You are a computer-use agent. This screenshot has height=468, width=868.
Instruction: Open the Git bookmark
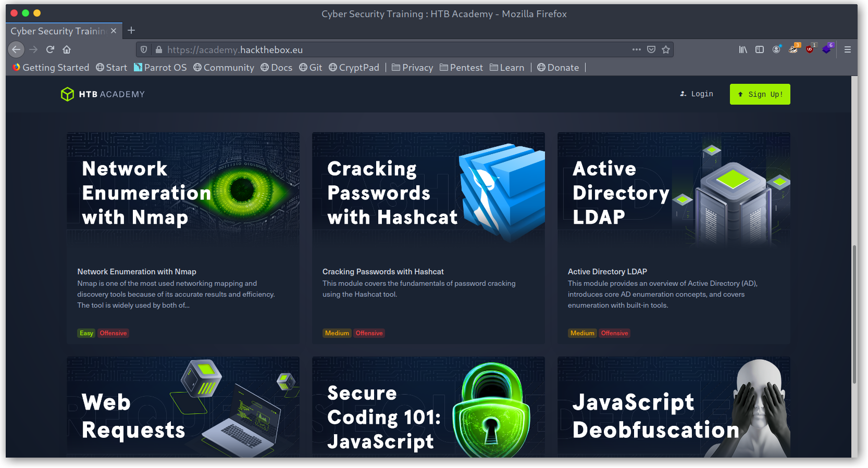(311, 68)
